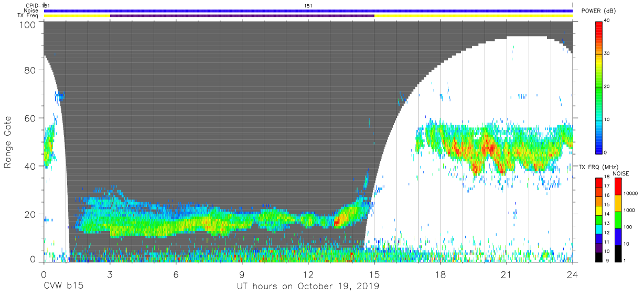The height and width of the screenshot is (297, 644).
Task: Click the '24' tick on UT hours axis
Action: 573,274
